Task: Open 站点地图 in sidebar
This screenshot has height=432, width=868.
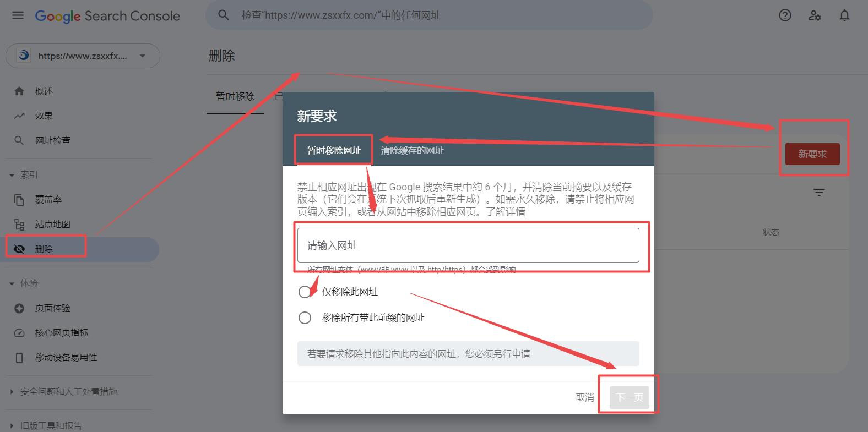Action: tap(53, 224)
